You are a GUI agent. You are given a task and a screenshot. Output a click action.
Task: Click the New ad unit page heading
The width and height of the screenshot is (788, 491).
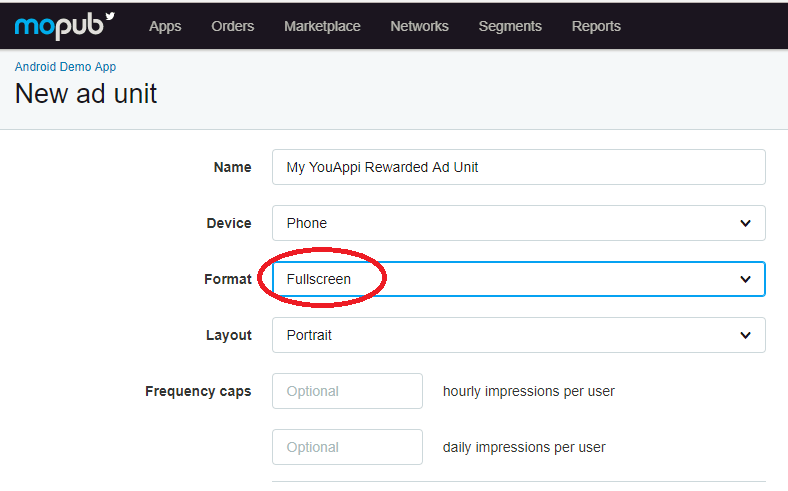[x=86, y=95]
